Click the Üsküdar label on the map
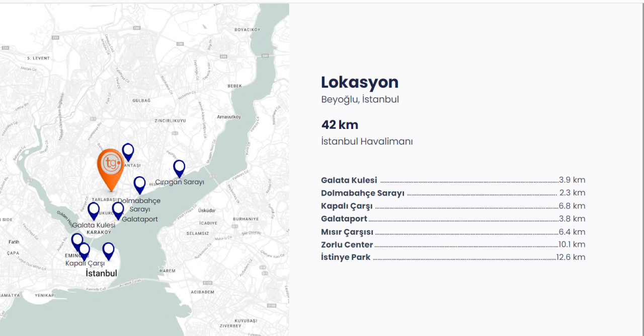Screen dimensions: 644x336 [207, 210]
